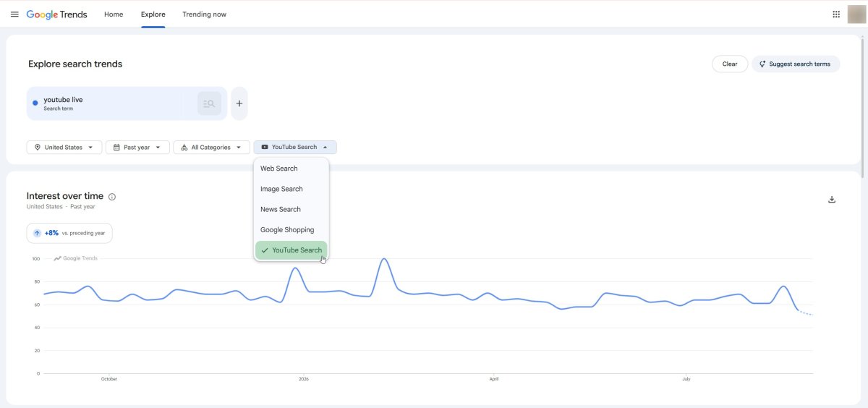868x408 pixels.
Task: Choose News Search from the dropdown list
Action: coord(292,209)
